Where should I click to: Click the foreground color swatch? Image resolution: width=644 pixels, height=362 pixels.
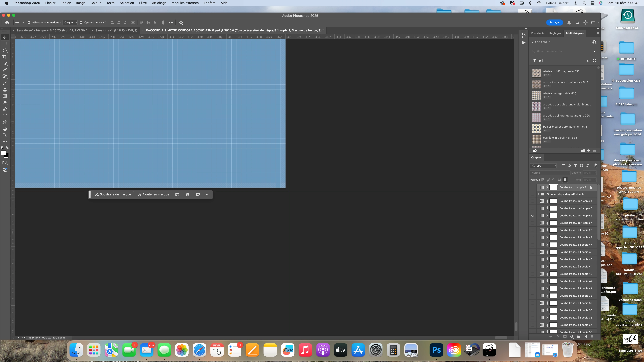pos(3,153)
